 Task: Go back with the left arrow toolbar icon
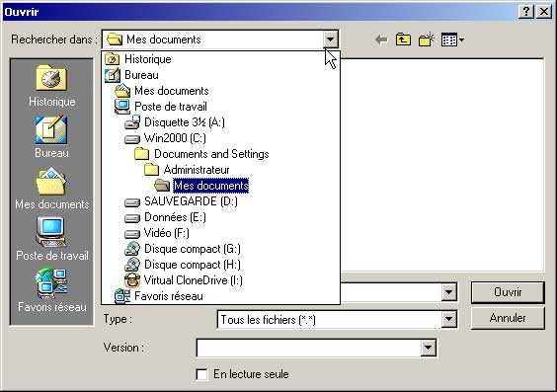[x=382, y=39]
